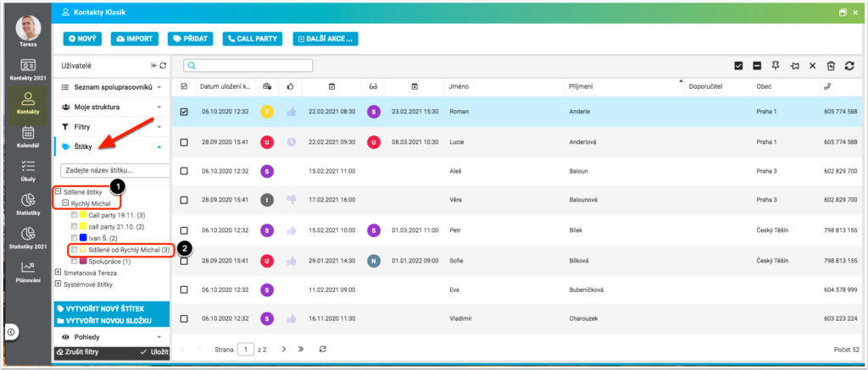
Task: Check the Eva Bubeníčková row checkbox
Action: coord(184,290)
